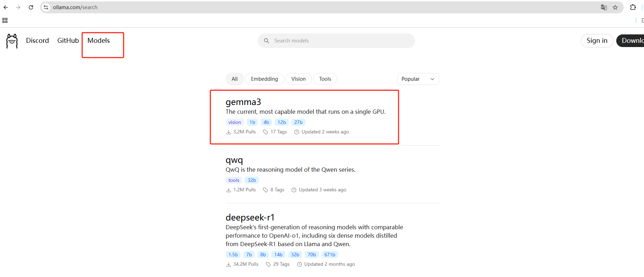Image resolution: width=644 pixels, height=277 pixels.
Task: Click the 1.5b tag under deepseek-r1
Action: click(233, 255)
